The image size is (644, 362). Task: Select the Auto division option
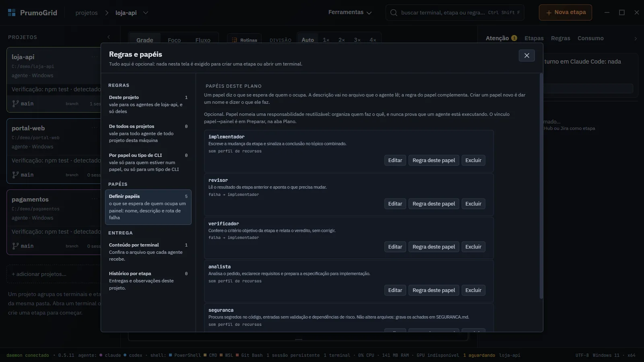[308, 40]
